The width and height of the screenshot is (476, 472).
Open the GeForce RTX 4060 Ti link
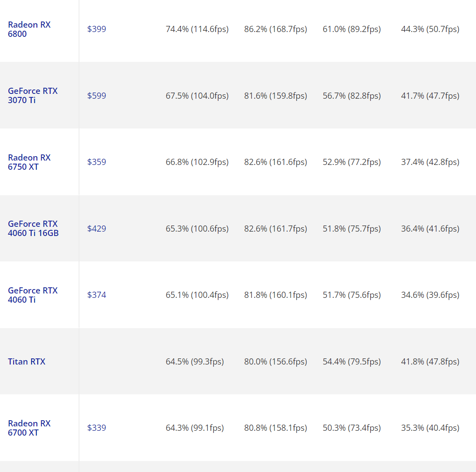pyautogui.click(x=32, y=295)
